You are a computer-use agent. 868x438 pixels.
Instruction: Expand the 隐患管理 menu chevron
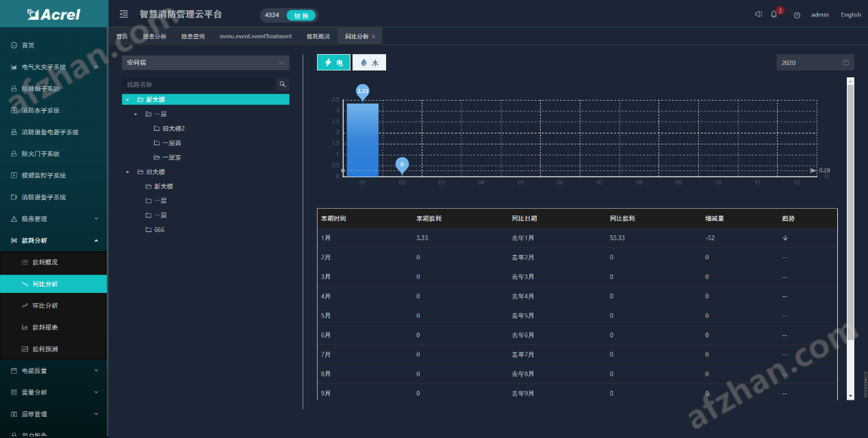click(96, 219)
